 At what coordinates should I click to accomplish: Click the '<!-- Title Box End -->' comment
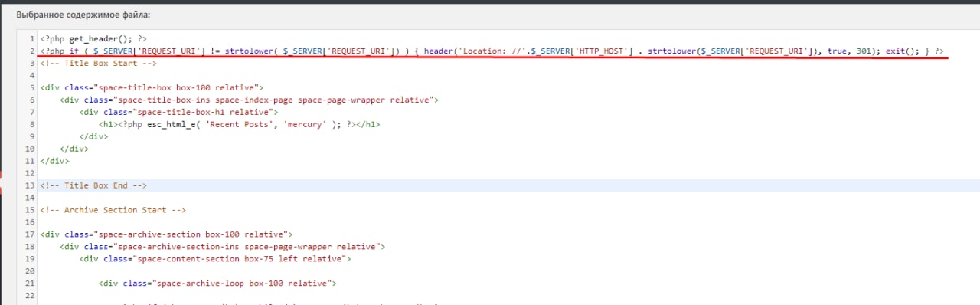93,185
